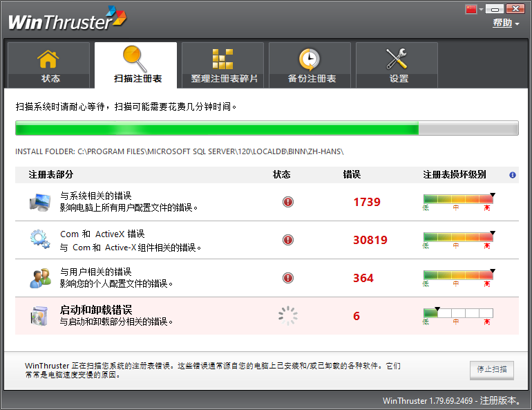
Task: Click the WinThruster logo
Action: pos(67,19)
